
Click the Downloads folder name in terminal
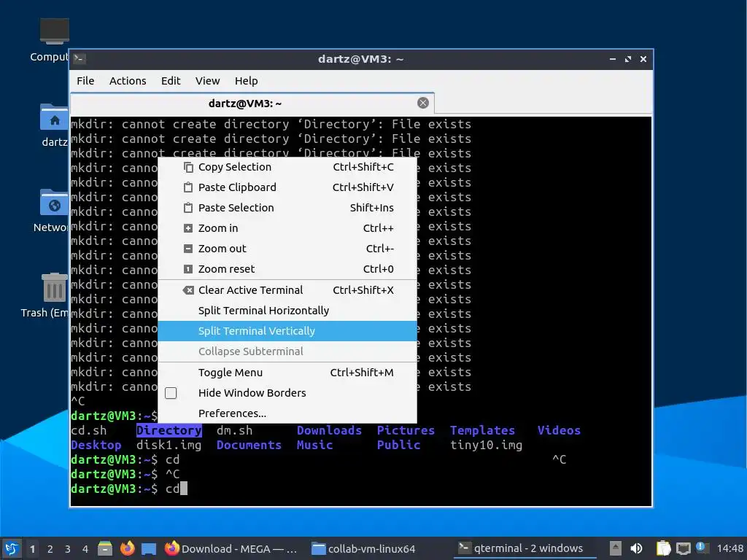coord(329,430)
